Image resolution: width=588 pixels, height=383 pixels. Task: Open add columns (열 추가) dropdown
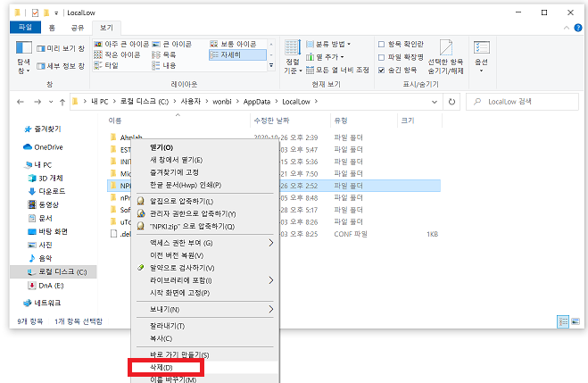point(325,57)
